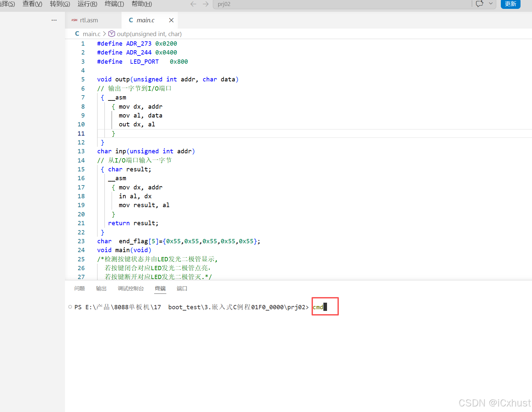The image size is (532, 412).
Task: Click LED_PORT macro on line 3
Action: pos(144,62)
